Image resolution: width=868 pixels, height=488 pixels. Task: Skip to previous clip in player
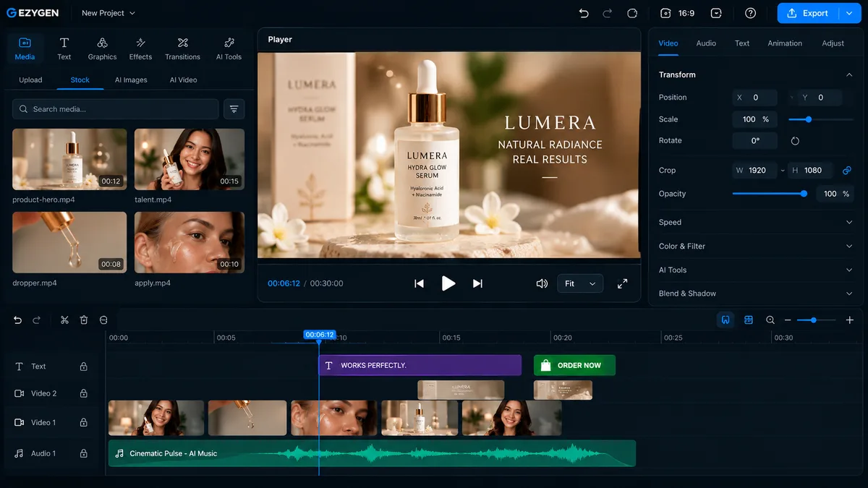click(419, 283)
